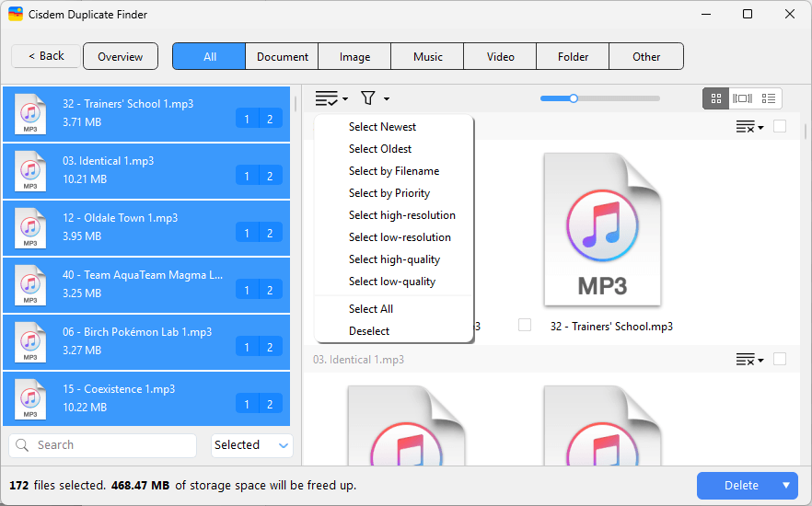Click badge 1 on 32 - Trainers' School row
Image resolution: width=812 pixels, height=506 pixels.
click(x=247, y=119)
